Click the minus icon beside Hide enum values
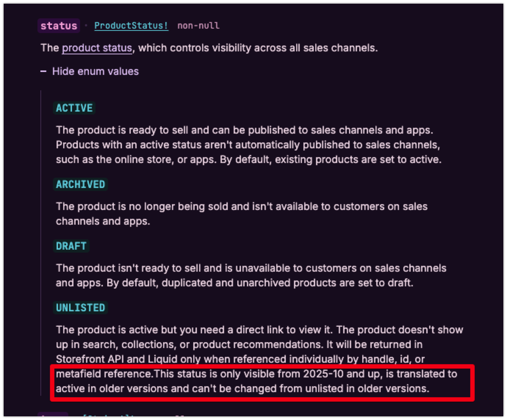The height and width of the screenshot is (420, 507). click(x=43, y=72)
